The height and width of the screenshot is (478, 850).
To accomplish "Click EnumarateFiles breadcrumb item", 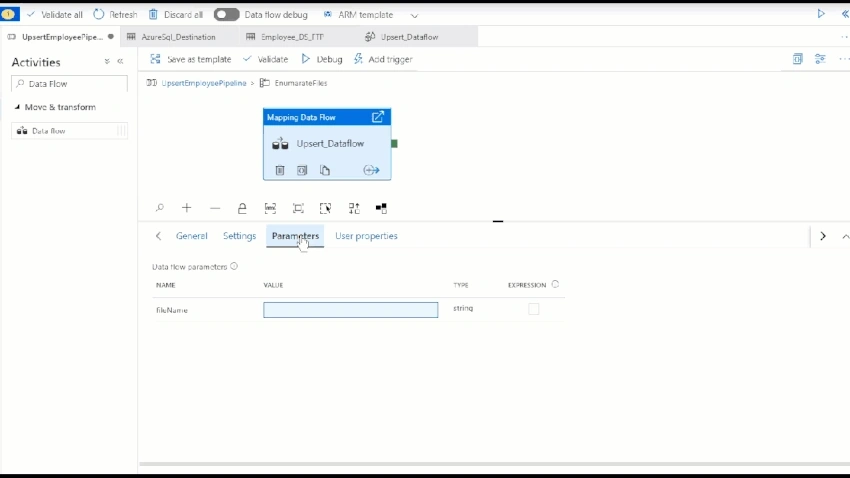I will click(x=300, y=83).
